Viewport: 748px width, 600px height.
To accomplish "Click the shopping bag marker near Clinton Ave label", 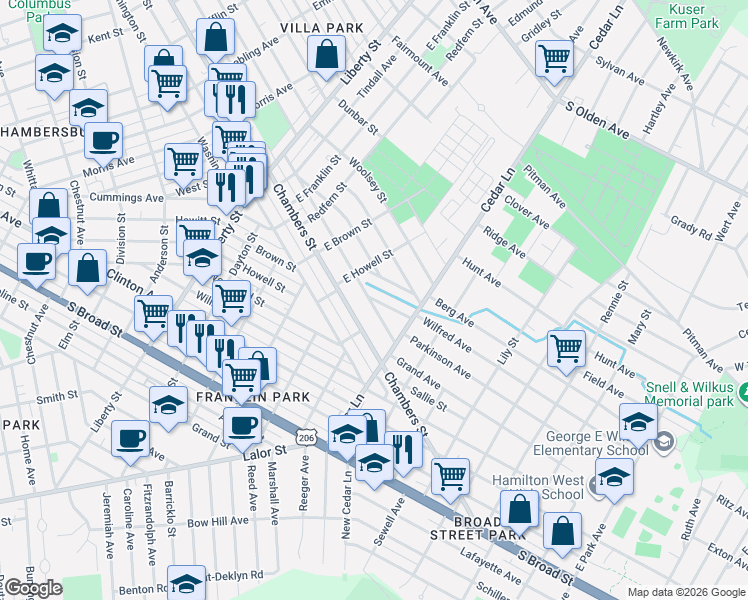I will point(88,268).
